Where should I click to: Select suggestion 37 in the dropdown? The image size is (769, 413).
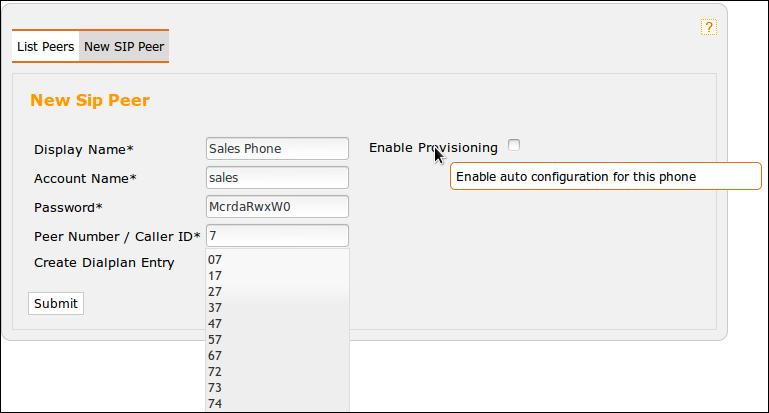(x=216, y=308)
